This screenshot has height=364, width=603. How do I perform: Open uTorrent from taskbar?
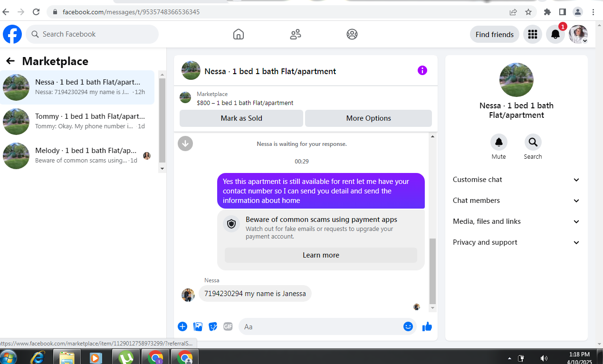click(x=126, y=357)
